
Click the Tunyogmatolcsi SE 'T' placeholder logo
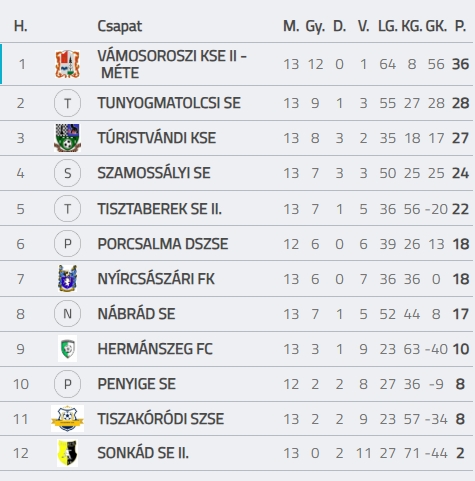click(67, 103)
